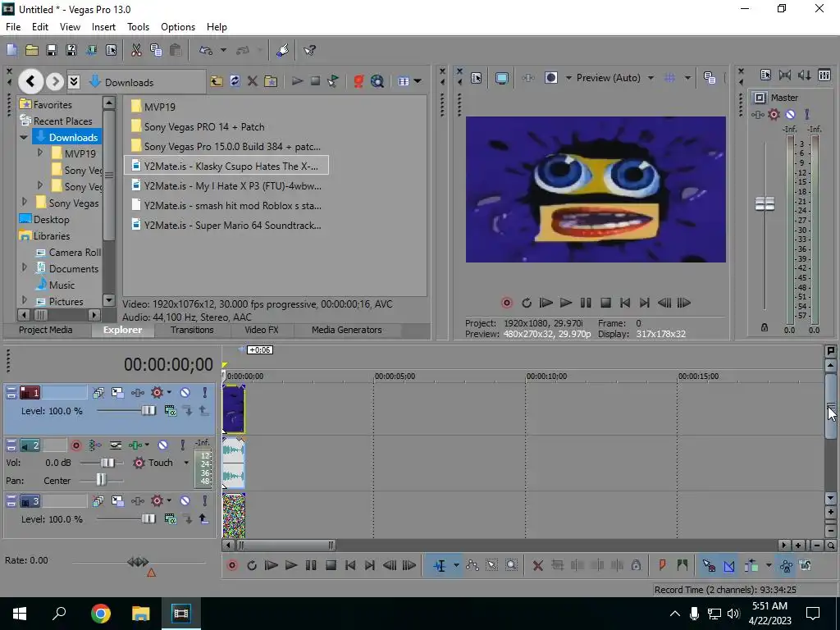Open the Options menu
840x630 pixels.
tap(178, 27)
